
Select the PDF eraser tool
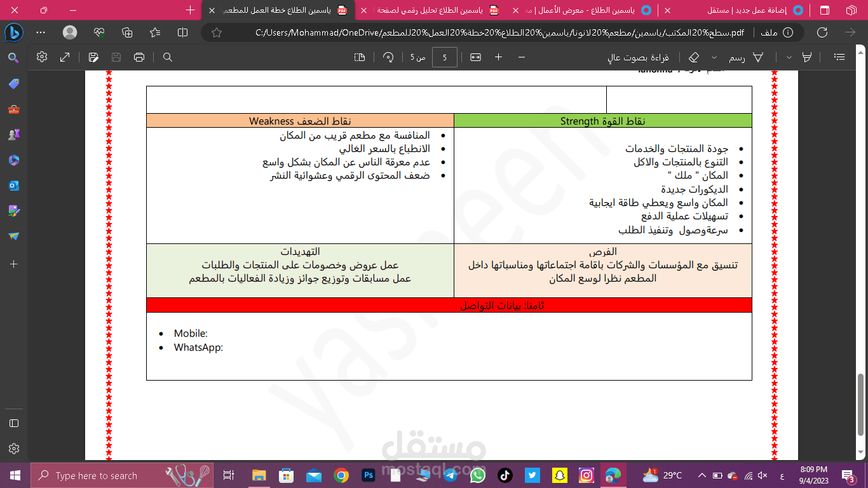pyautogui.click(x=694, y=57)
